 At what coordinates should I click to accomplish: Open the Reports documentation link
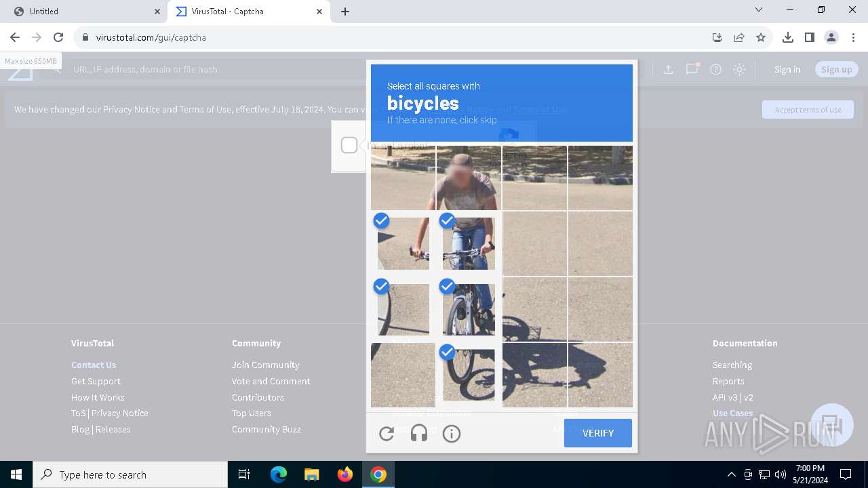click(x=728, y=381)
